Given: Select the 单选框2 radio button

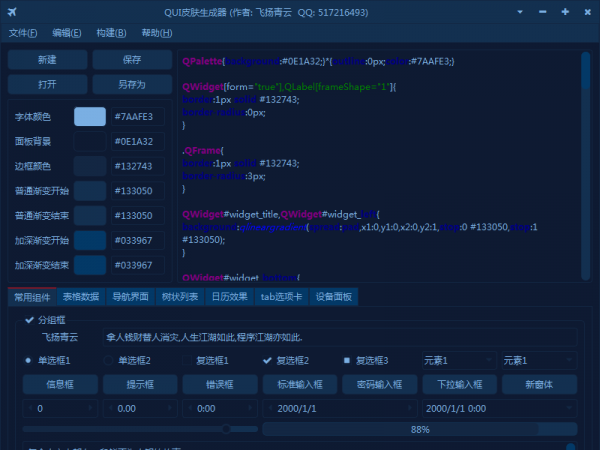Looking at the screenshot, I should click(112, 360).
